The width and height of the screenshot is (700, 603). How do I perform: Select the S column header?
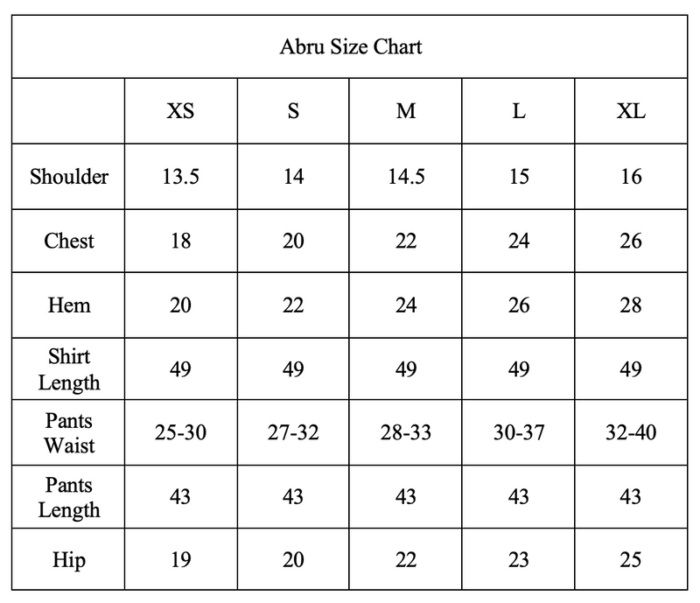(293, 111)
